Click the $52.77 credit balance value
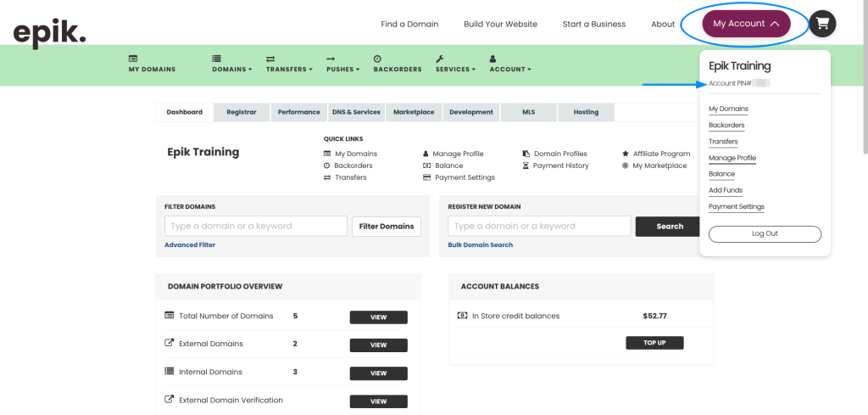 coord(655,316)
